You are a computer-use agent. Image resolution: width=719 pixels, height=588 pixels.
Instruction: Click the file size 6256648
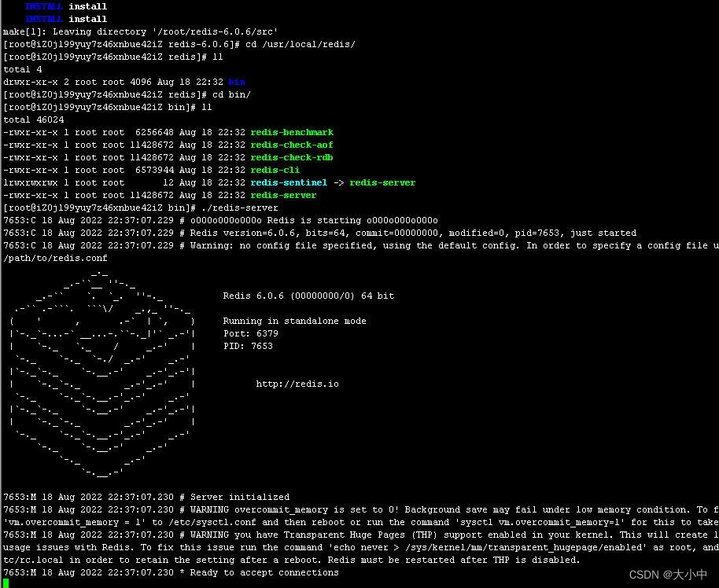(x=154, y=132)
